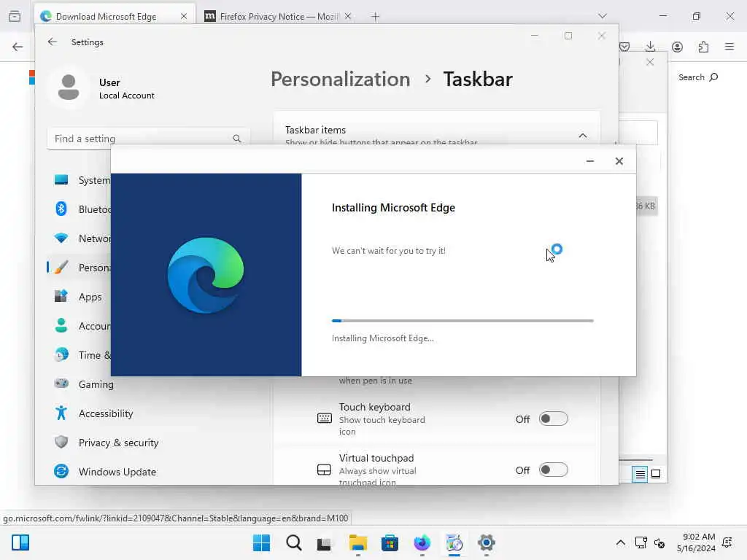Close the Firefox Privacy Notice tab
747x560 pixels.
[348, 16]
